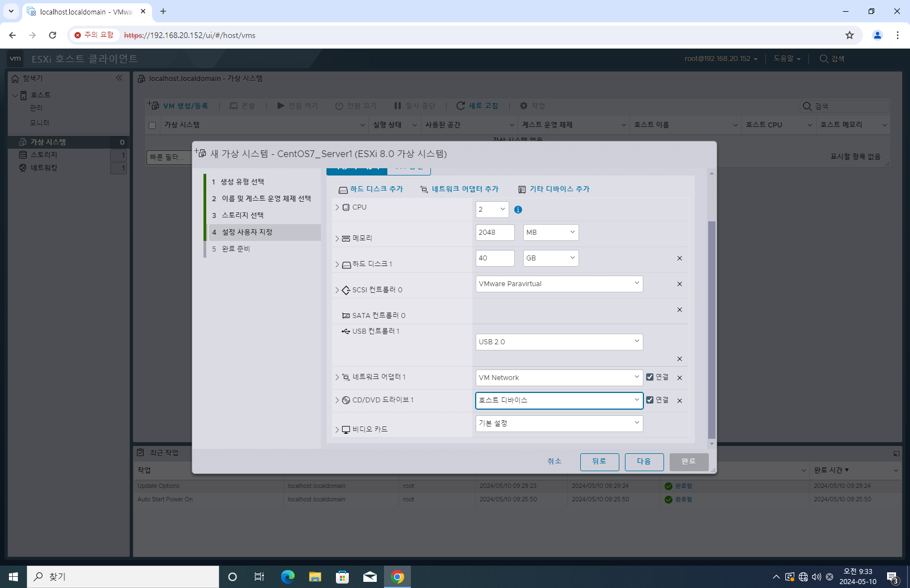Open Windows Start menu
The width and height of the screenshot is (910, 588).
(13, 577)
